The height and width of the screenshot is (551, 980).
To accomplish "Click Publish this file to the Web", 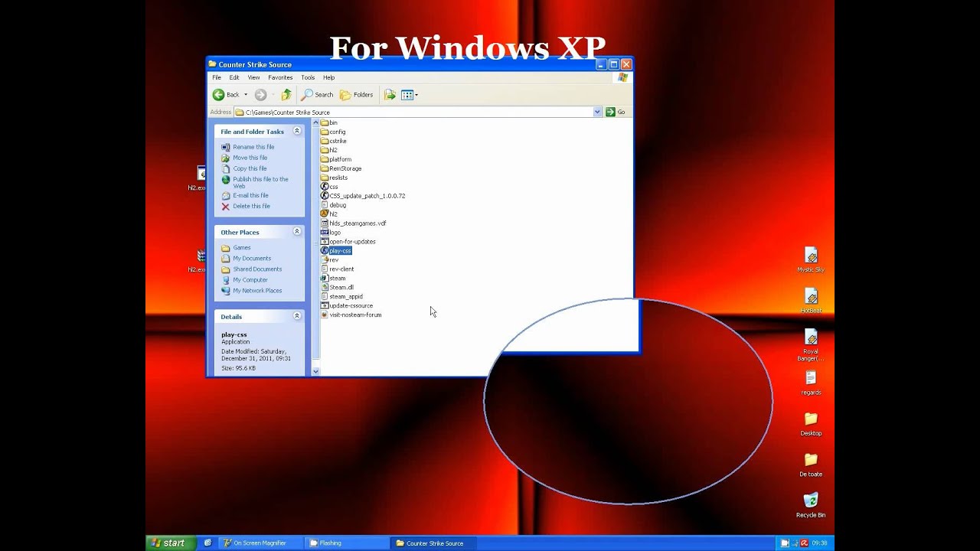I will tap(260, 182).
